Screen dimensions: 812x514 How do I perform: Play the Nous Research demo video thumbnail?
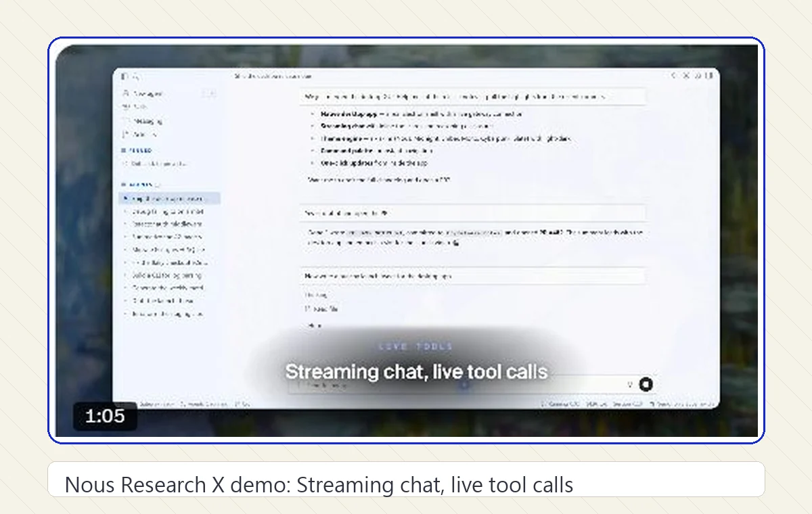point(406,240)
